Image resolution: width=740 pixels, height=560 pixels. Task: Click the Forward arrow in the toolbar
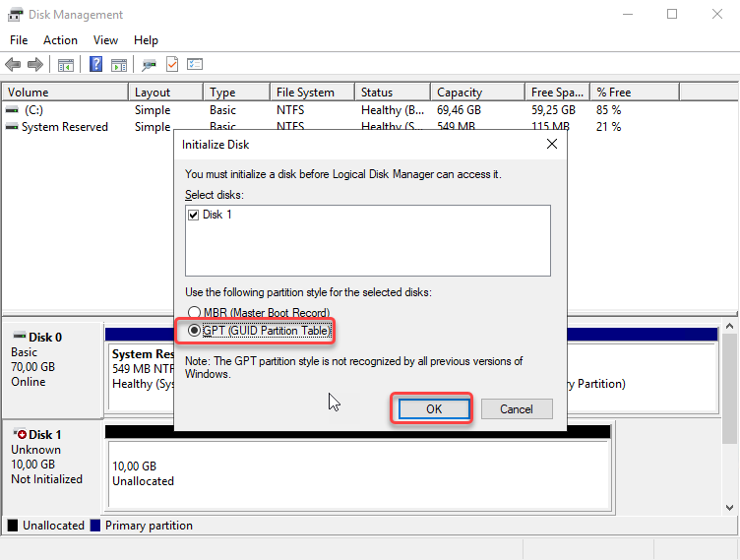[x=35, y=65]
